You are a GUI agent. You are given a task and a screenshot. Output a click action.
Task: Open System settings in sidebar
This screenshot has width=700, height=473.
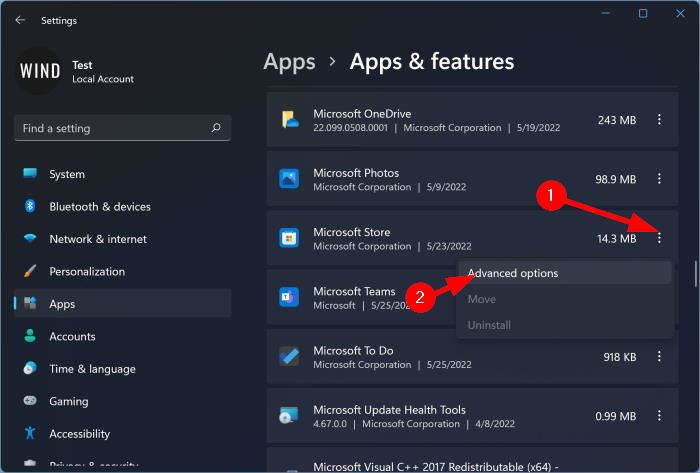[x=123, y=174]
